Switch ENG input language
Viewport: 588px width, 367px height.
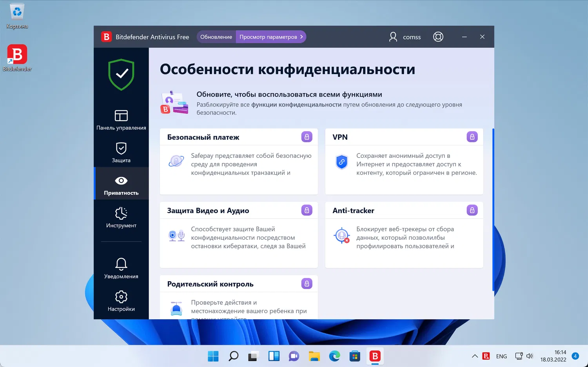click(501, 356)
